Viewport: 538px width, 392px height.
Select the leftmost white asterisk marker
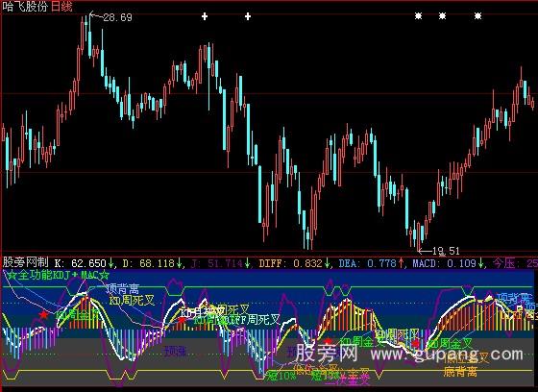(418, 15)
